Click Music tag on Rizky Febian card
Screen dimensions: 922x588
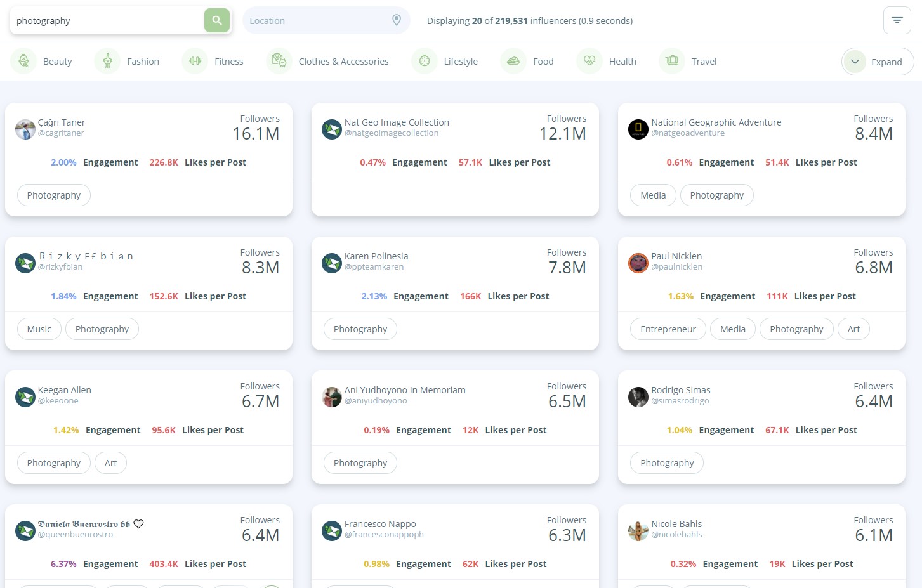click(39, 329)
